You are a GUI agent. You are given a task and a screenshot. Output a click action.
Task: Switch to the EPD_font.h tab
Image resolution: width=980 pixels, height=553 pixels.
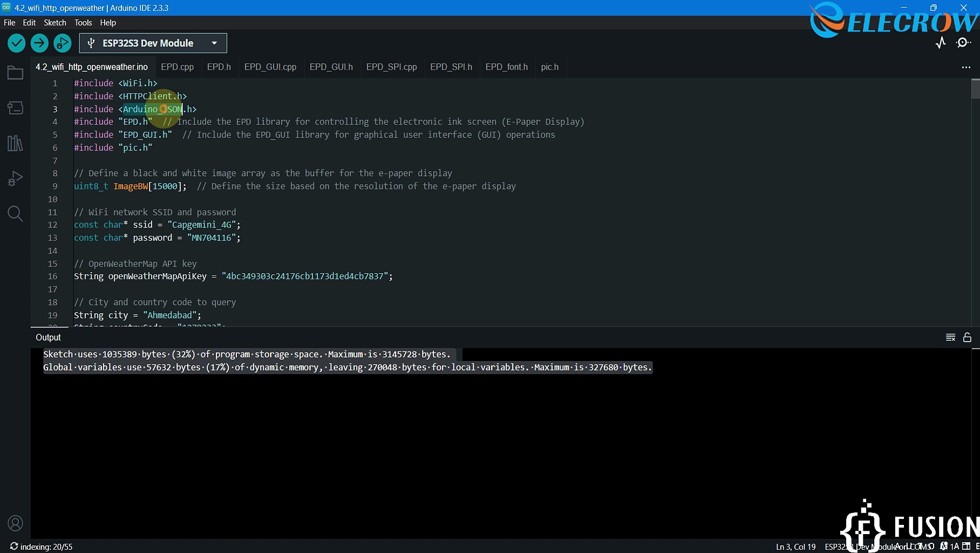tap(507, 67)
